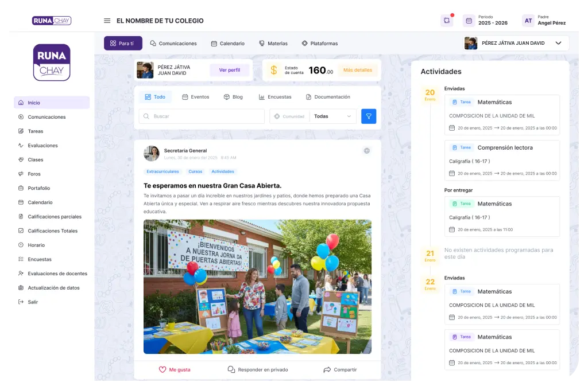Click the calendar icon next to Periodo

pyautogui.click(x=469, y=21)
